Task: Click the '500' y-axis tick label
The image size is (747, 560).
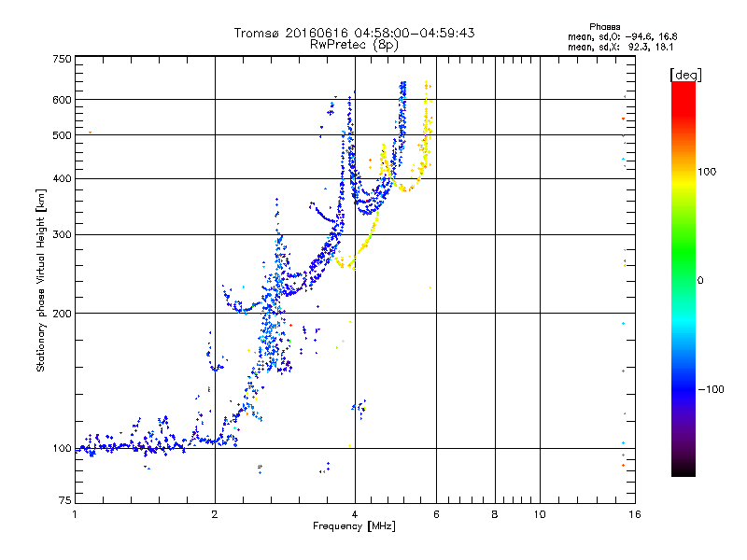Action: click(x=62, y=135)
